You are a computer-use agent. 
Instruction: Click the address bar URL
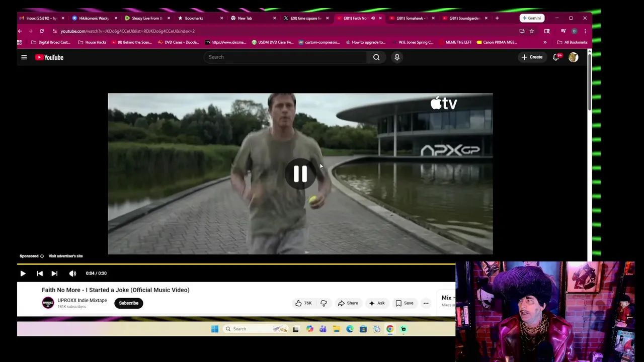pos(128,31)
